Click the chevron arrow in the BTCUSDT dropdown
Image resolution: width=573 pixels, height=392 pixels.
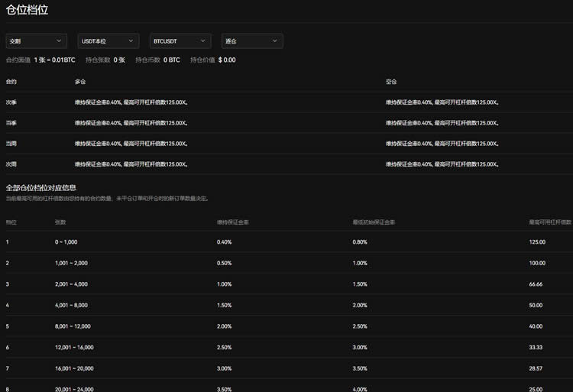click(x=203, y=41)
